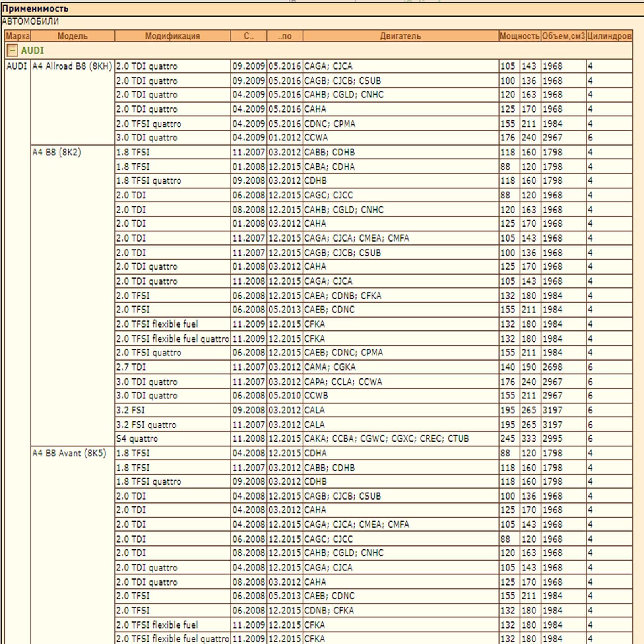Select the Цилиндров column header
This screenshot has height=644, width=644.
pyautogui.click(x=609, y=36)
